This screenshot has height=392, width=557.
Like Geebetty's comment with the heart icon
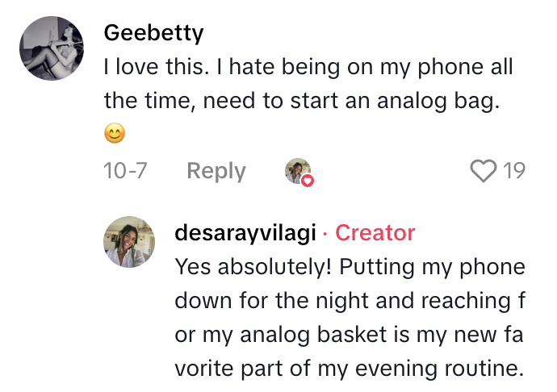click(x=483, y=171)
